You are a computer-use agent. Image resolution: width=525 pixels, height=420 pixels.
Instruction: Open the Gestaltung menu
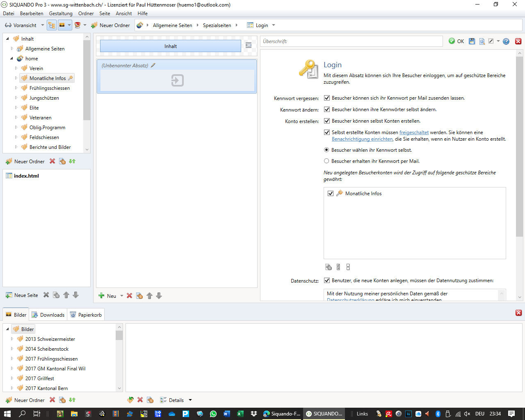pos(61,14)
